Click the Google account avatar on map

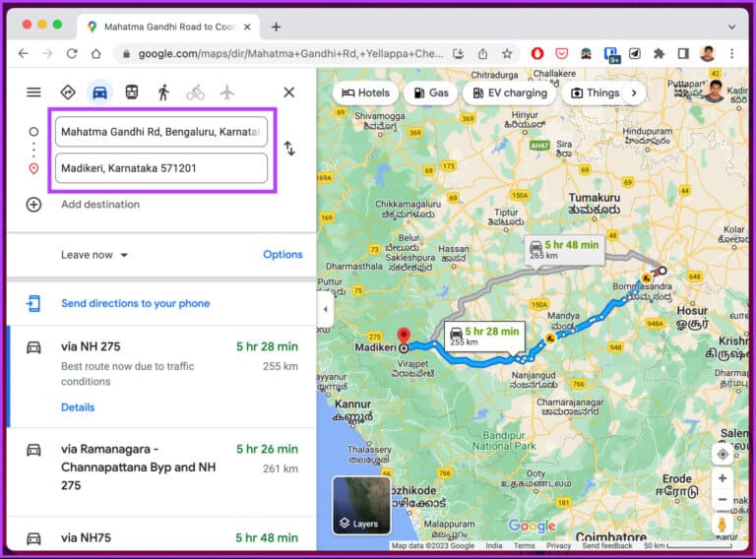[715, 92]
